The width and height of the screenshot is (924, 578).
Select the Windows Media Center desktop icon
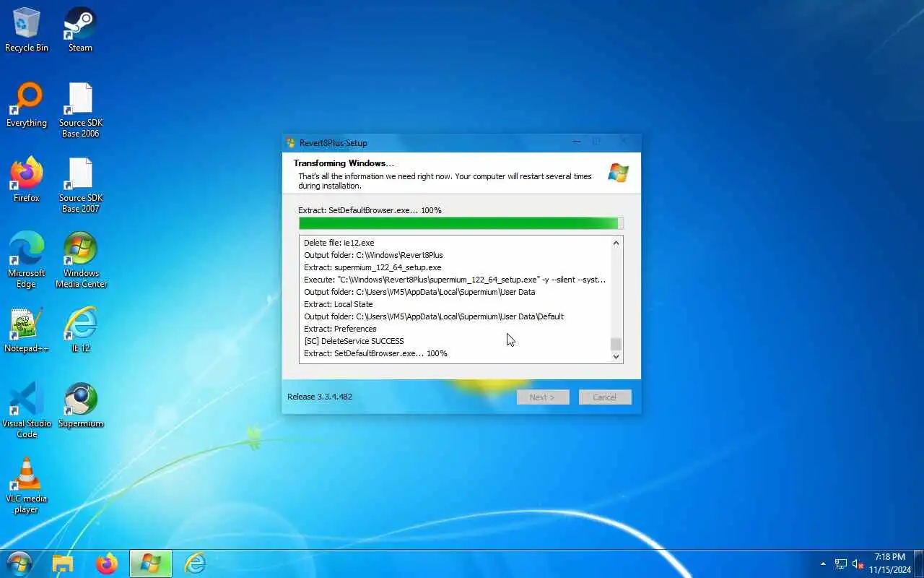(80, 261)
